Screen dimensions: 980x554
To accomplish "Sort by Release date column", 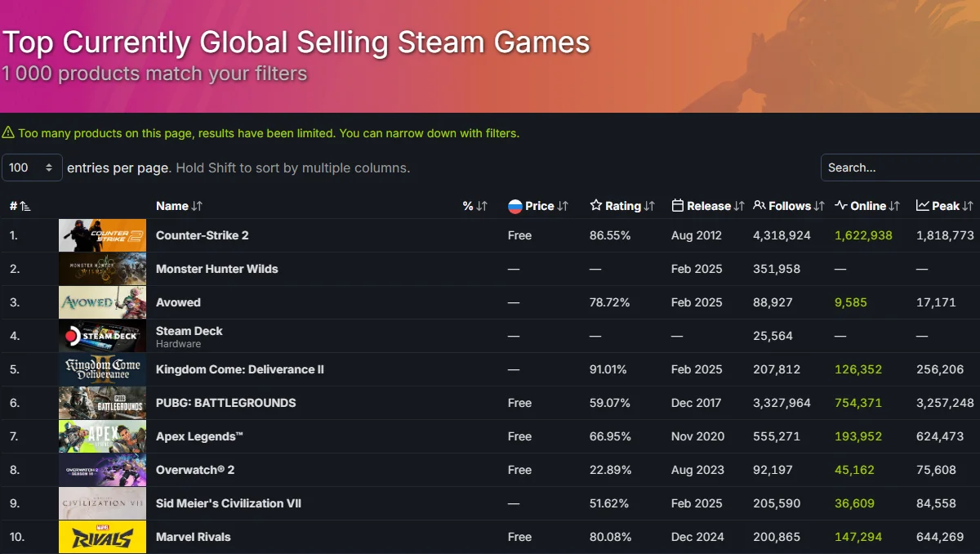I will point(708,206).
